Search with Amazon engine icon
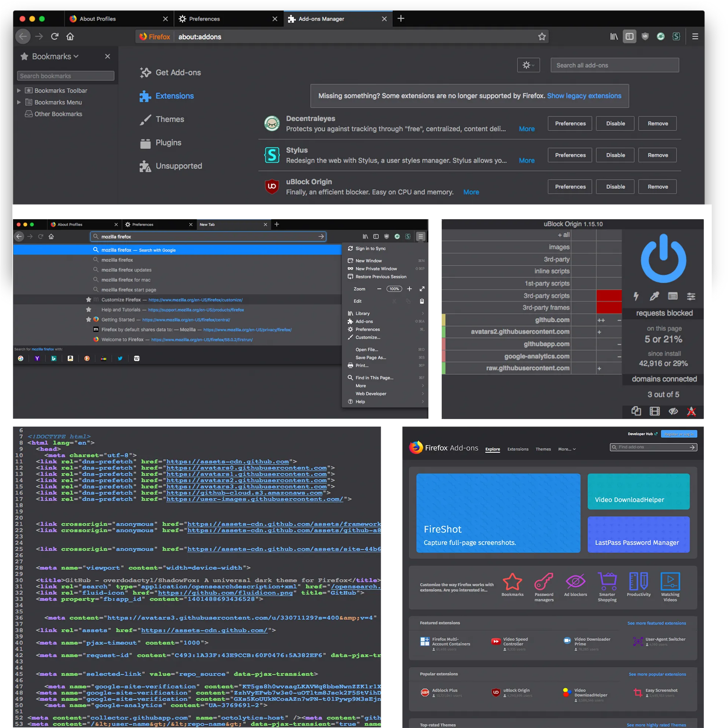Screen dimensions: 728x728 [70, 358]
